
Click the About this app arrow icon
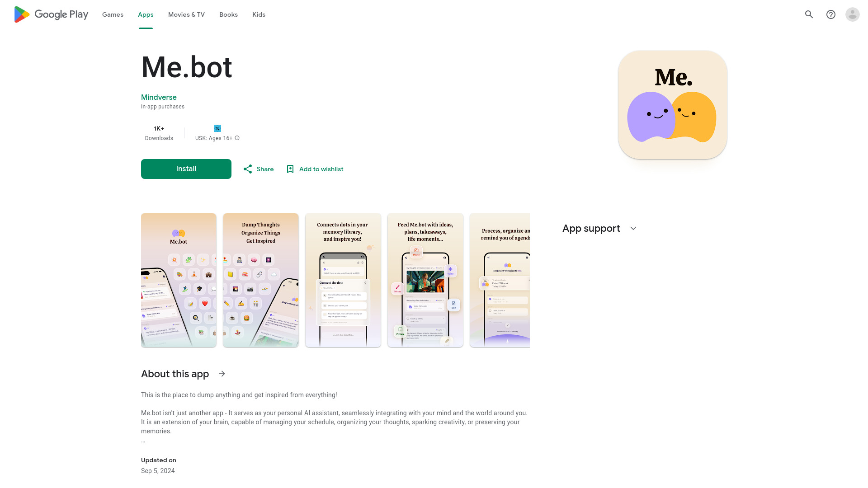tap(222, 374)
